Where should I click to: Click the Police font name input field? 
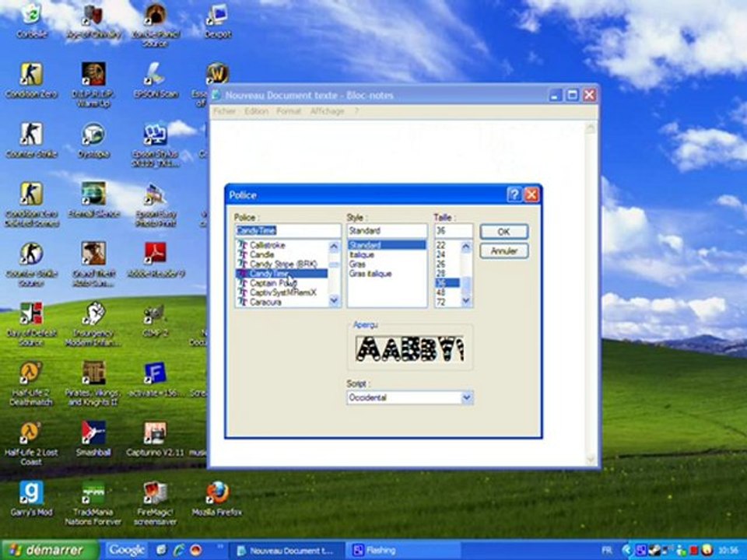coord(288,230)
